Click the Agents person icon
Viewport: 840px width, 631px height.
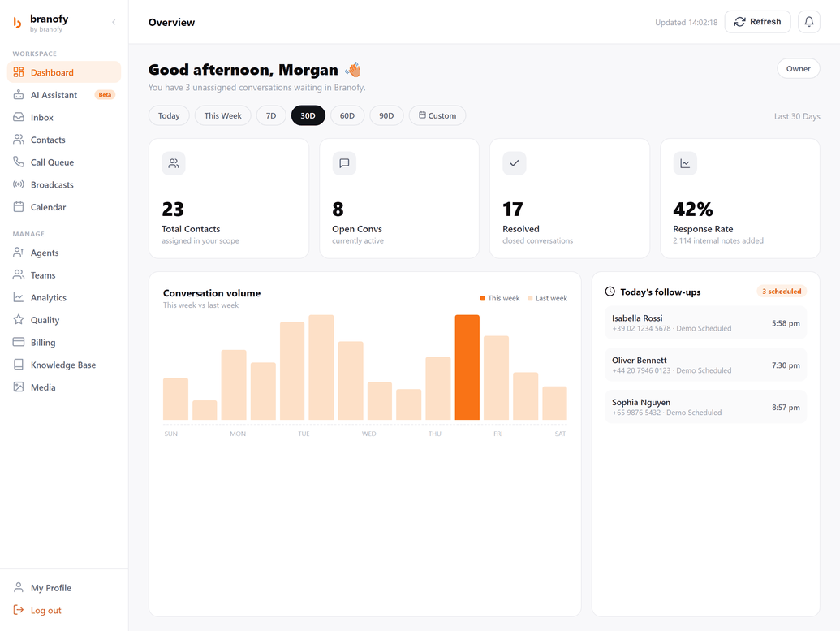(19, 253)
